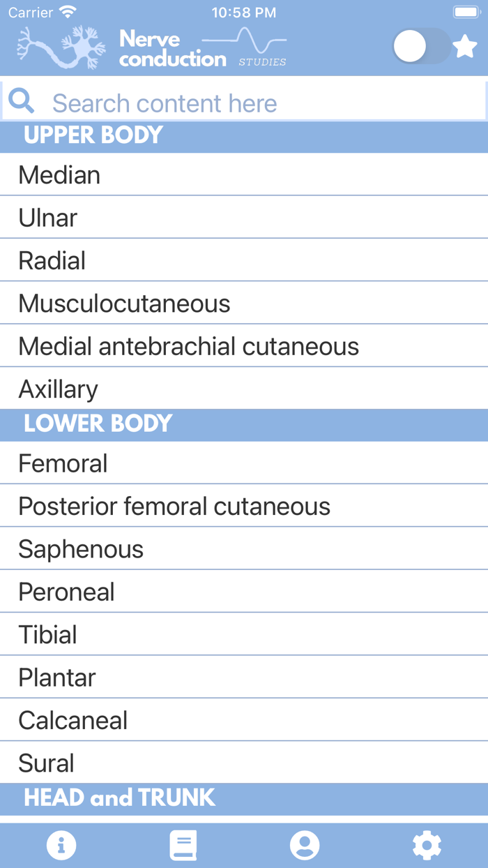This screenshot has width=488, height=868.
Task: Click the magnifying glass search icon
Action: point(21,101)
